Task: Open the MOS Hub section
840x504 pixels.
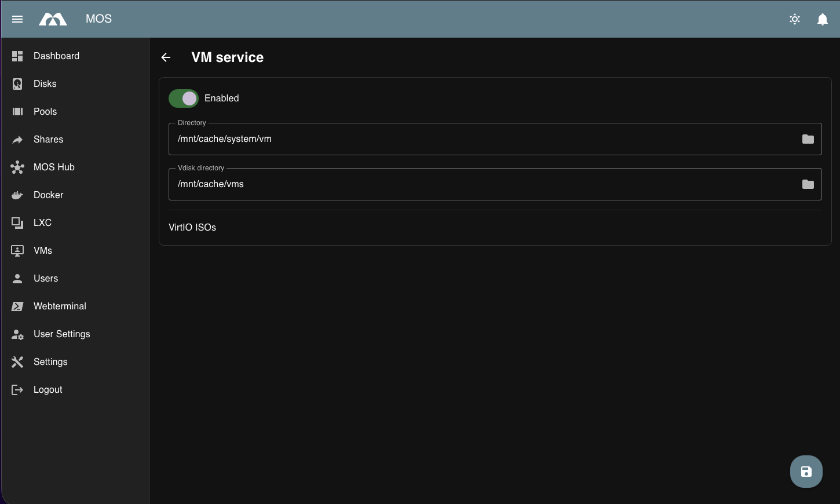Action: point(54,167)
